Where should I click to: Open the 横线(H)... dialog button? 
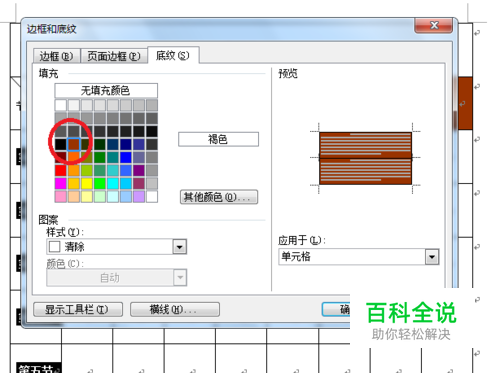coord(175,310)
